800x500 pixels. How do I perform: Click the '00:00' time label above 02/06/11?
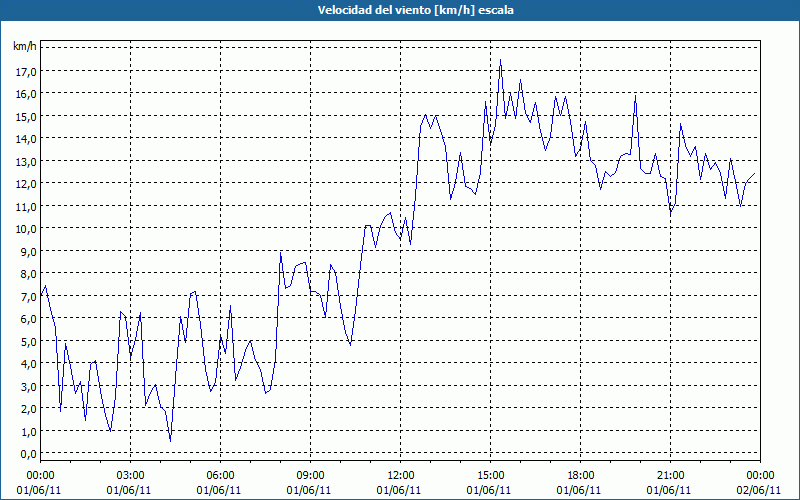click(x=760, y=476)
